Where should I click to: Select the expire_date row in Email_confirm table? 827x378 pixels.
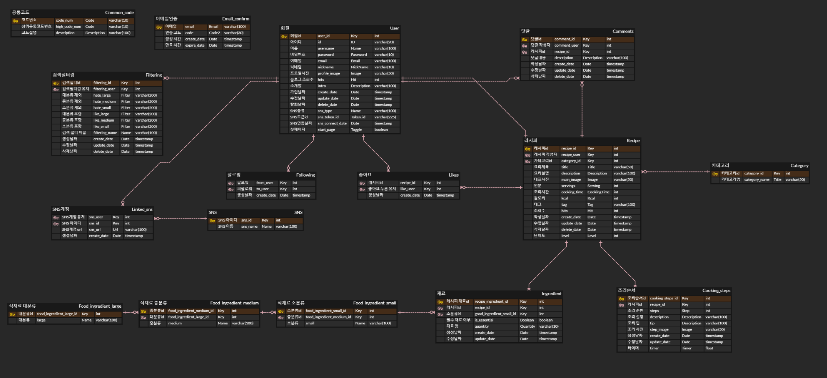[x=203, y=45]
